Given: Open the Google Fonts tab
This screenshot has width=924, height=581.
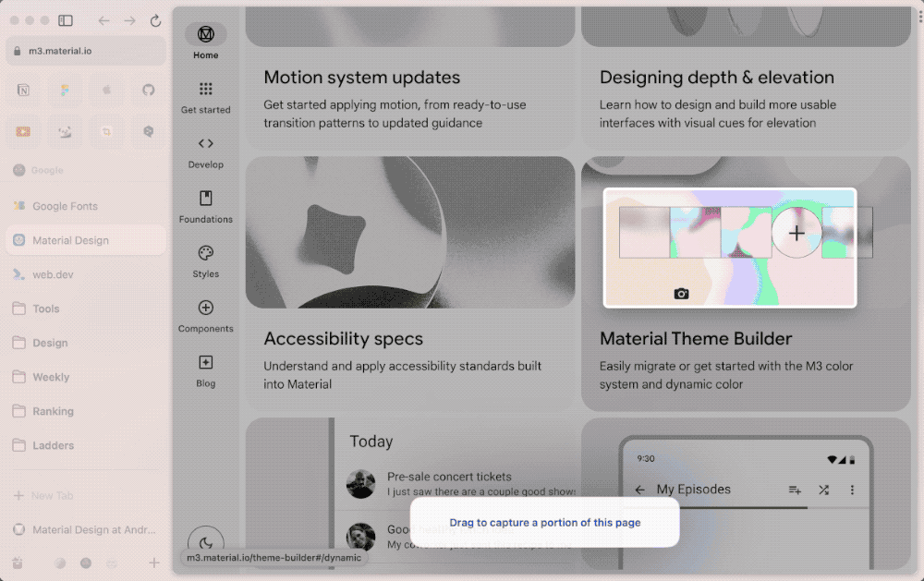Looking at the screenshot, I should tap(86, 206).
